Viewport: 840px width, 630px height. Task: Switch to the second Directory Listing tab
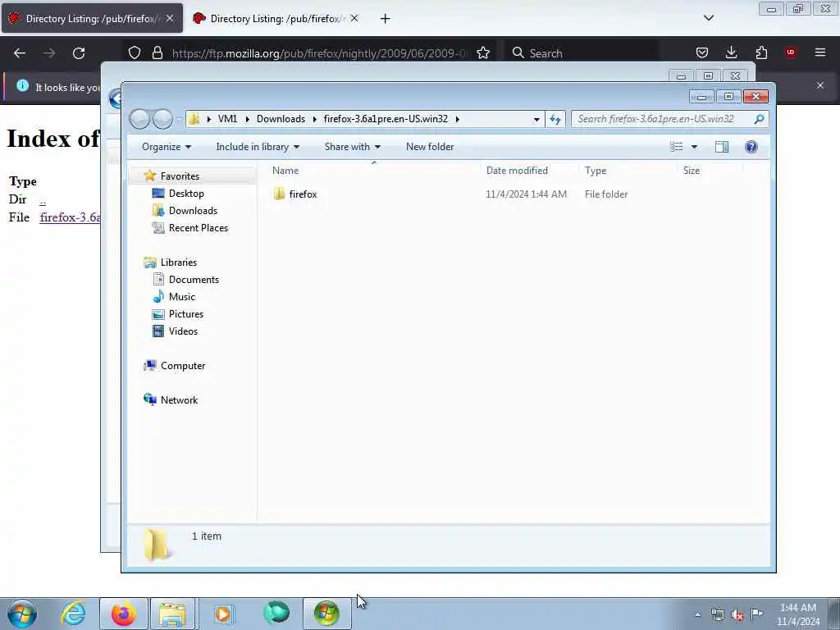tap(276, 19)
